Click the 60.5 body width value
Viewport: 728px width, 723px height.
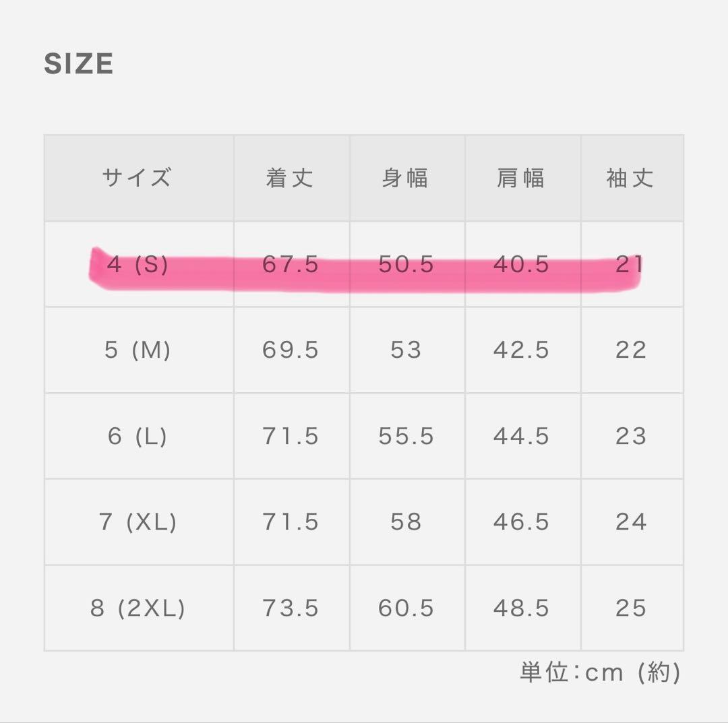[406, 608]
